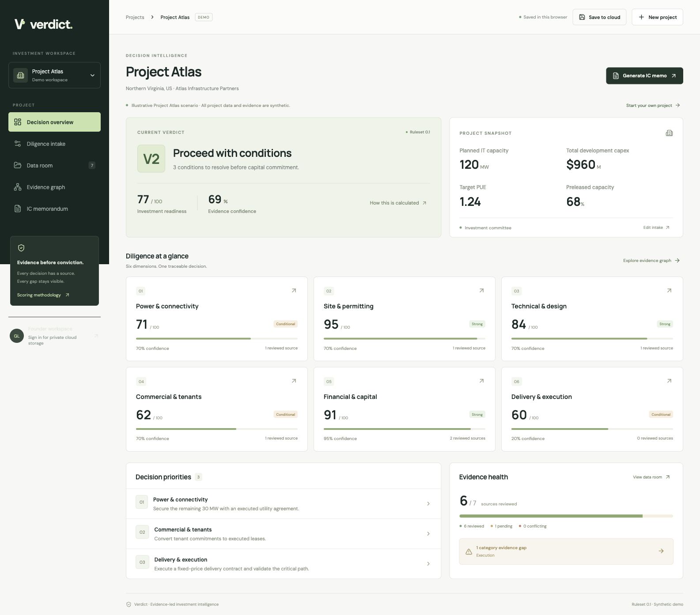The image size is (700, 615).
Task: Click the Investment committee status label
Action: coord(485,228)
